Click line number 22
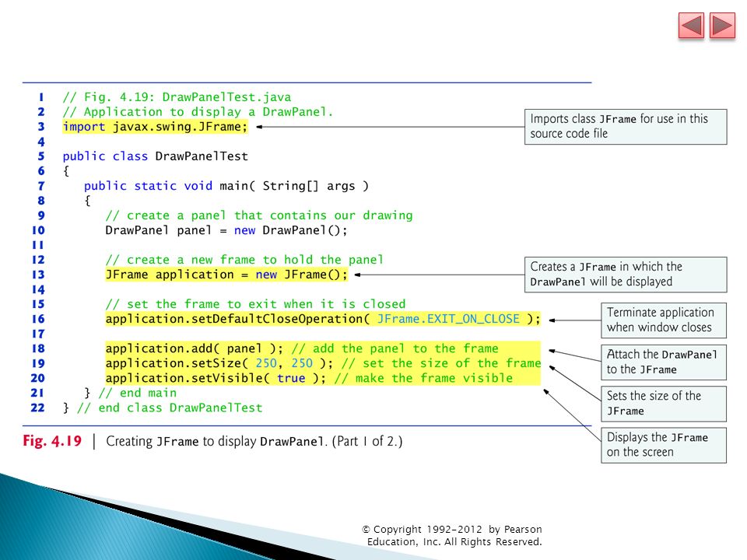This screenshot has width=747, height=560. (x=37, y=408)
